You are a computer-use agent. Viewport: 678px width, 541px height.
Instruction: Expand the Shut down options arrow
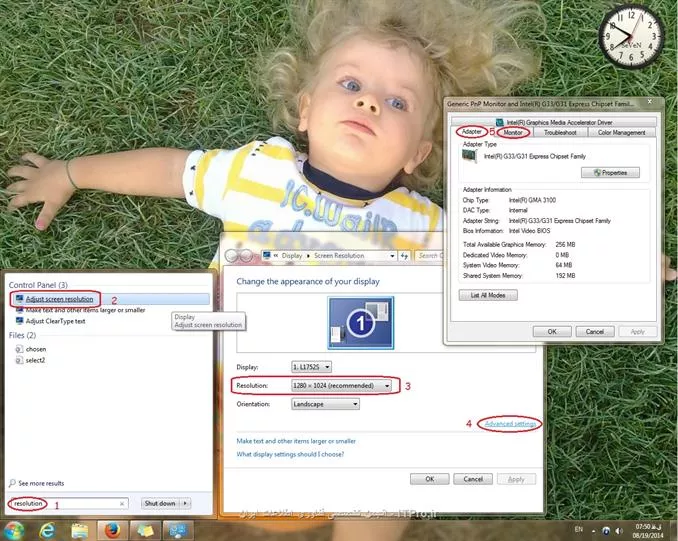pos(185,503)
